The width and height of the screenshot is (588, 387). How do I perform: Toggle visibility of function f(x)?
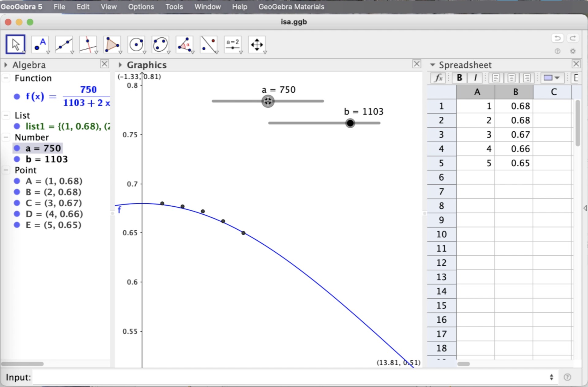pyautogui.click(x=17, y=97)
